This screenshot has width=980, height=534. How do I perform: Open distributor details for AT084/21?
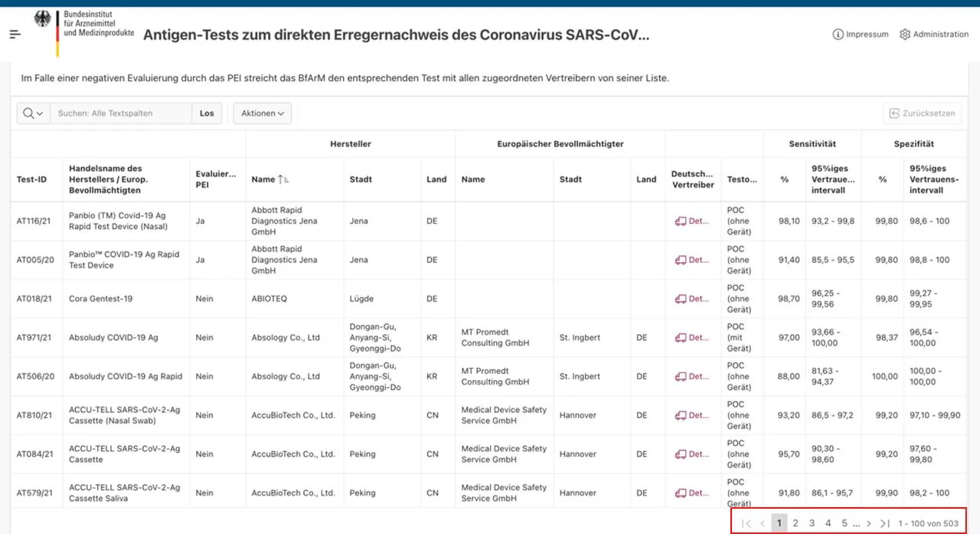click(x=692, y=454)
